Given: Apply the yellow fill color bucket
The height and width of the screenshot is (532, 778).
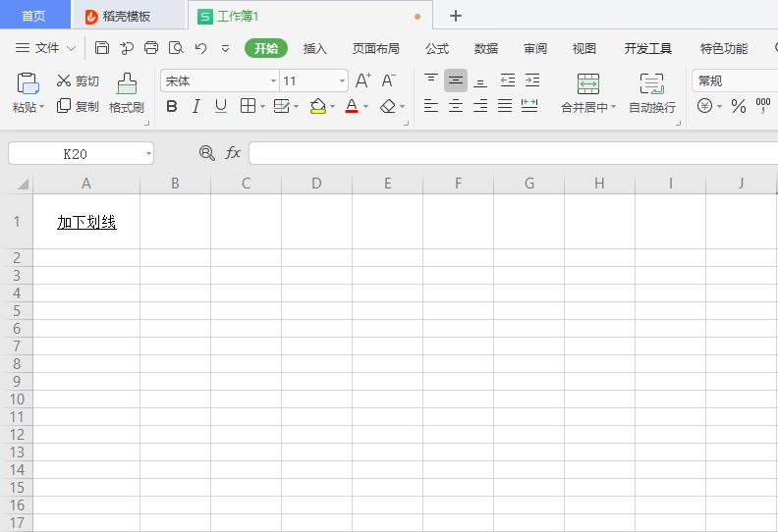Looking at the screenshot, I should (317, 106).
